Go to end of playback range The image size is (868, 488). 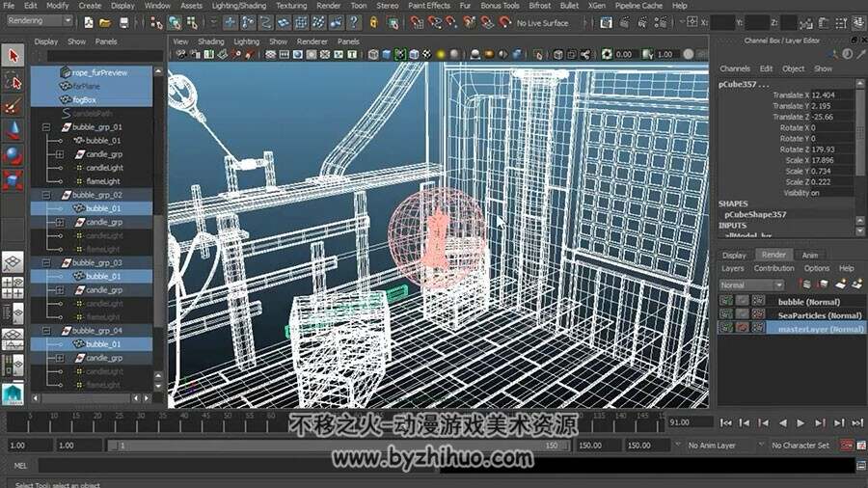coord(858,422)
